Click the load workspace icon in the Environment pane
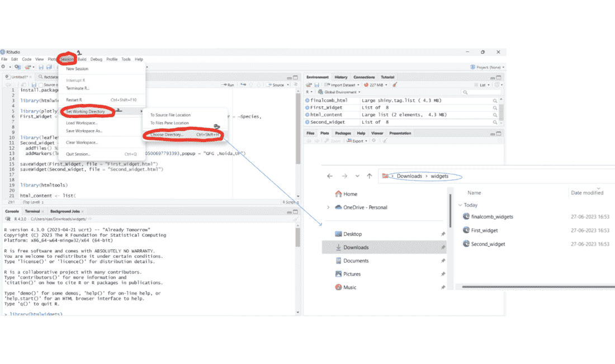Viewport: 615px width, 364px height. pyautogui.click(x=309, y=85)
